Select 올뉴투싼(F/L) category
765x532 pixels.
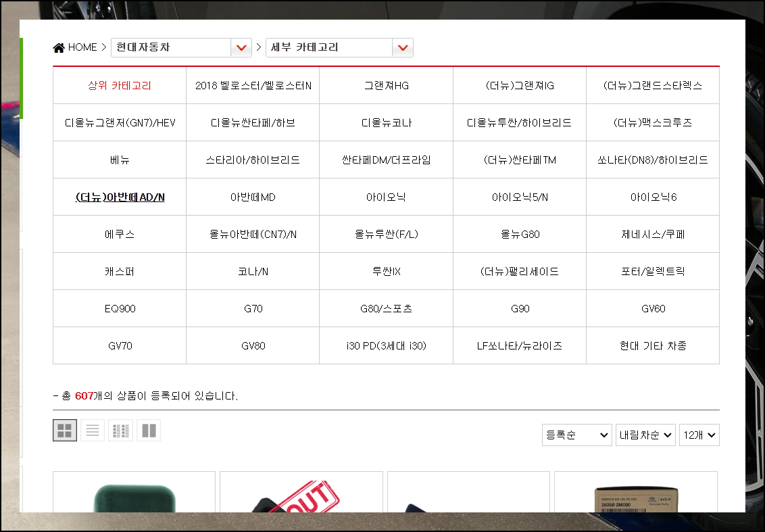coord(387,235)
